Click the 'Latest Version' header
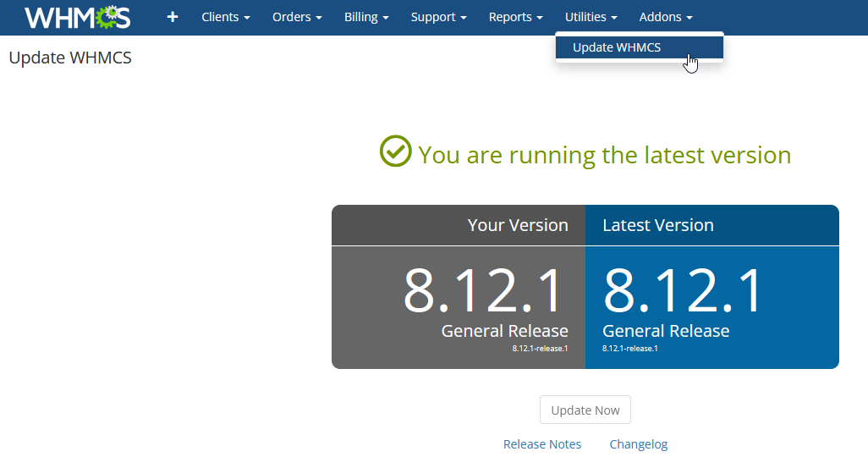The height and width of the screenshot is (468, 868). point(658,225)
